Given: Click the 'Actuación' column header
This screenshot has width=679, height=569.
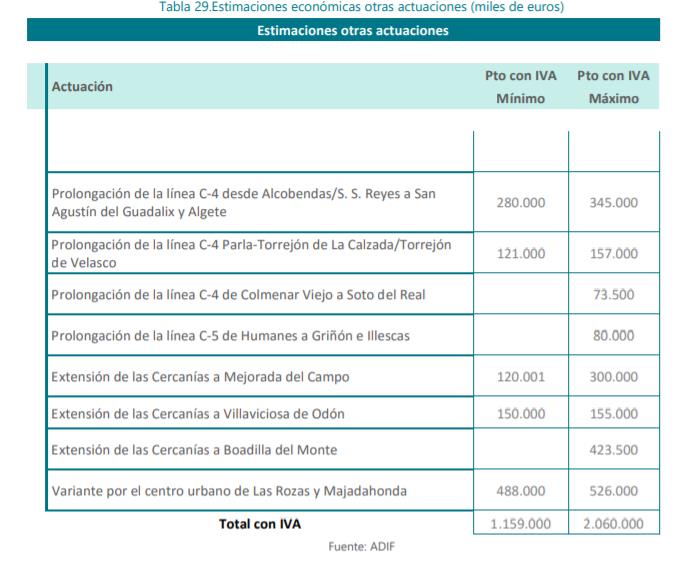Looking at the screenshot, I should [82, 87].
